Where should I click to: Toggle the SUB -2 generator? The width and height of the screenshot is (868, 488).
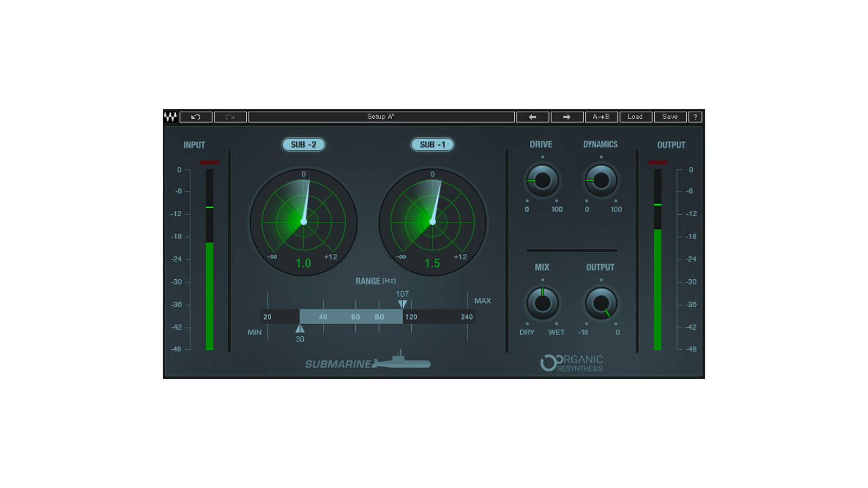point(303,145)
